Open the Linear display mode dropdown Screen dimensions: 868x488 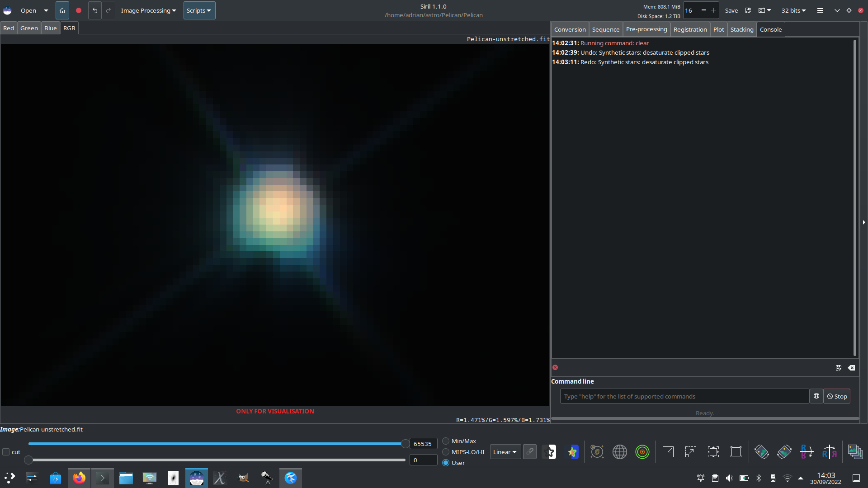tap(505, 452)
